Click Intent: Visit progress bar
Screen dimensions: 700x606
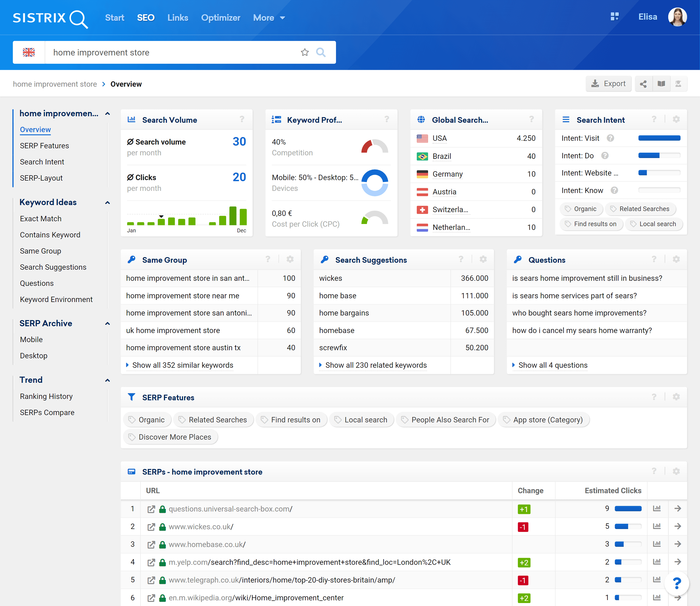[x=659, y=138]
